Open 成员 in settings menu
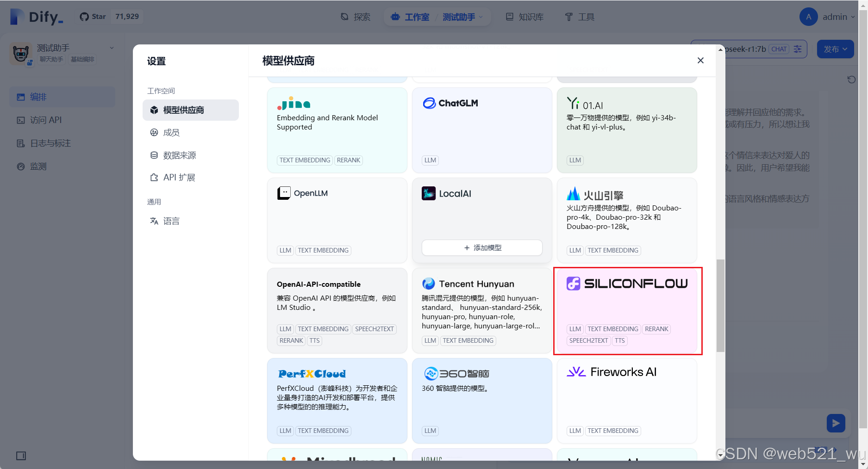Screen dimensions: 868x469 point(191,132)
